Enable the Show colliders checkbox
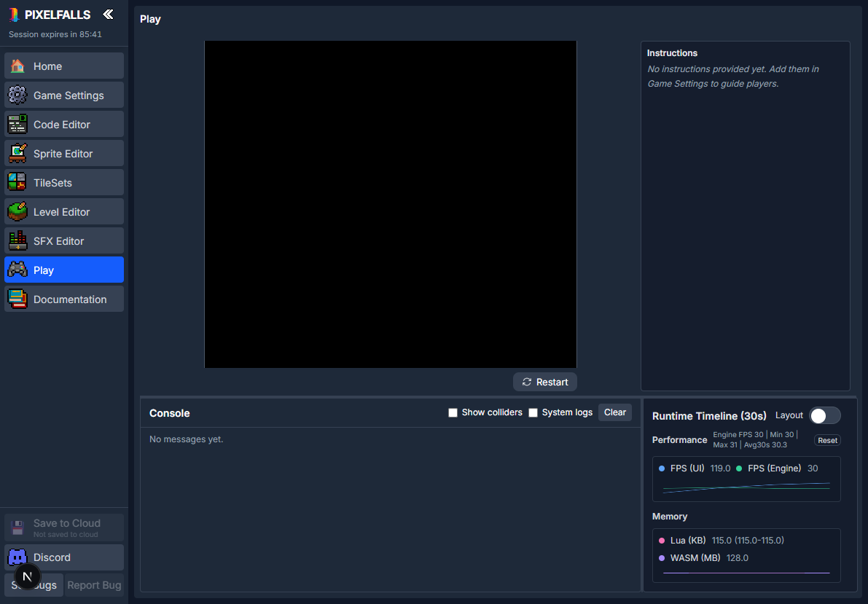The height and width of the screenshot is (604, 868). click(453, 412)
